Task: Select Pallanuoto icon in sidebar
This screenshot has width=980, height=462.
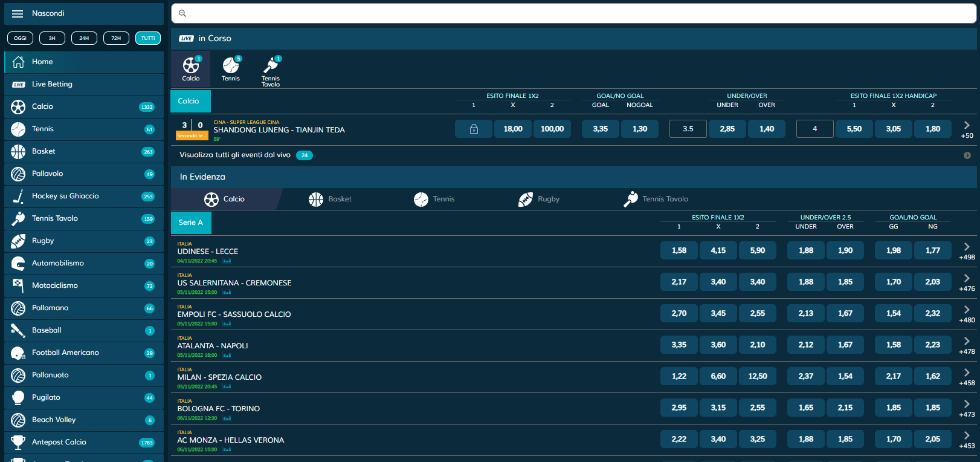Action: (x=18, y=376)
